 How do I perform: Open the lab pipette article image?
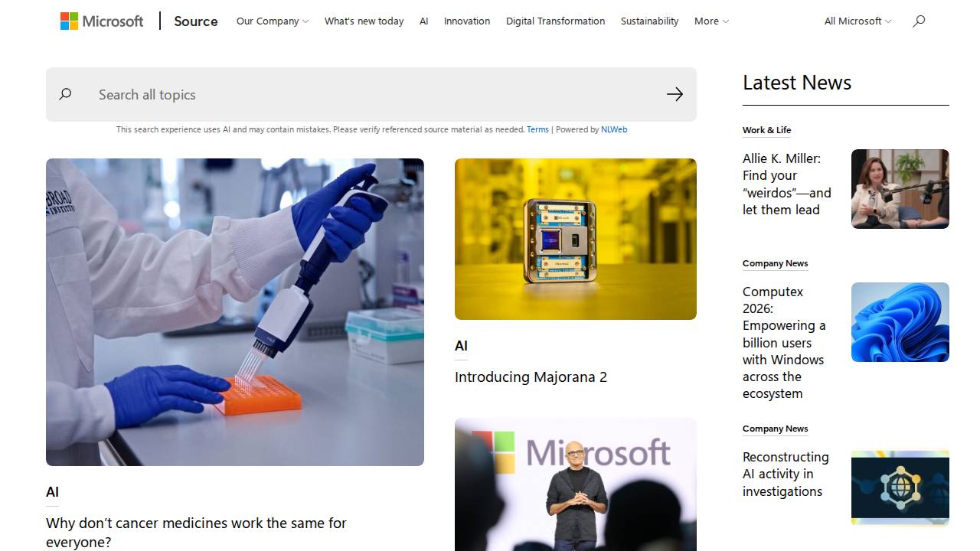(235, 312)
